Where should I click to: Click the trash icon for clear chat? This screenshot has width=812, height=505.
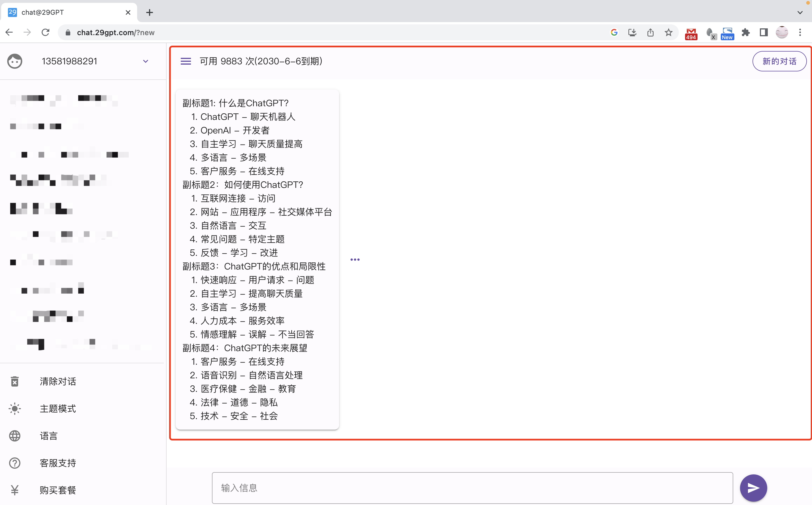tap(15, 381)
